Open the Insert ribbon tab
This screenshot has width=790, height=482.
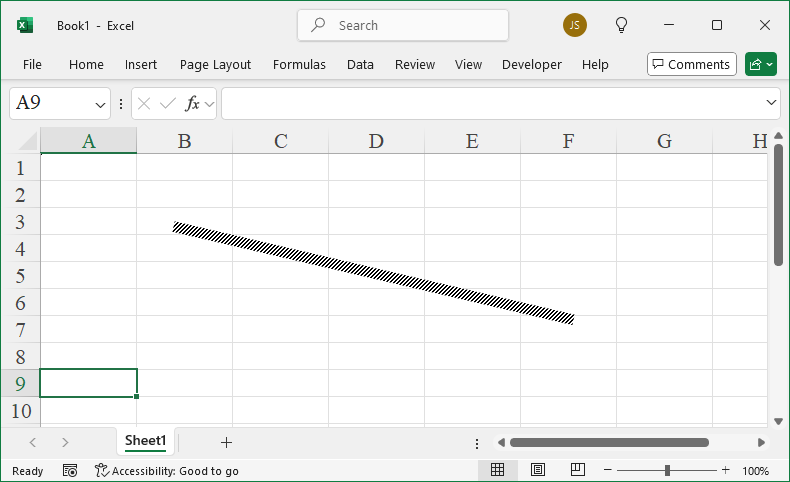click(x=141, y=64)
